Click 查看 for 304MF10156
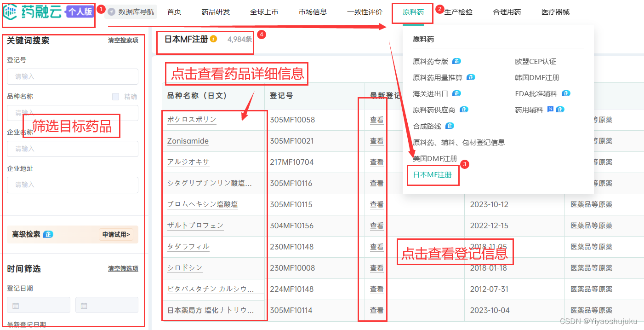 coord(377,226)
